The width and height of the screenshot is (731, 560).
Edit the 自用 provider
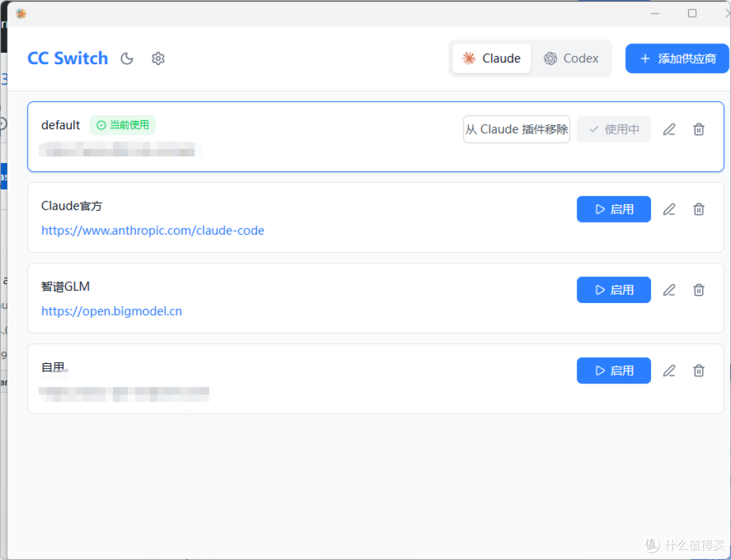[669, 371]
